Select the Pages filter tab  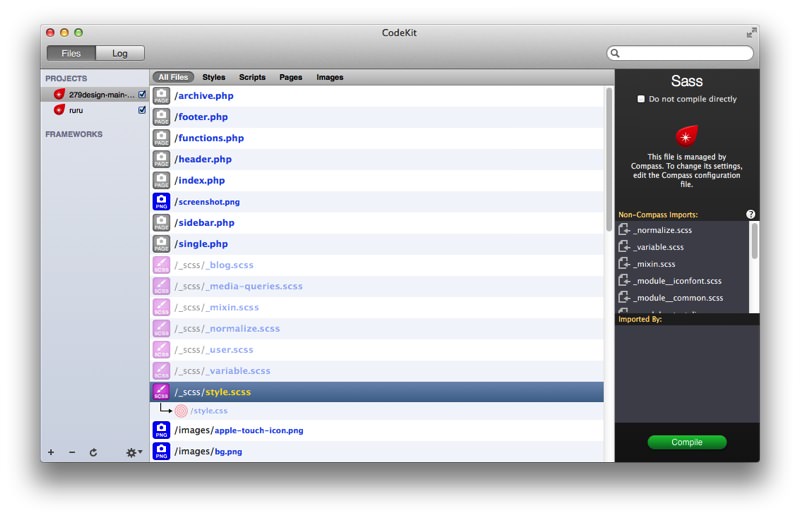click(x=291, y=77)
